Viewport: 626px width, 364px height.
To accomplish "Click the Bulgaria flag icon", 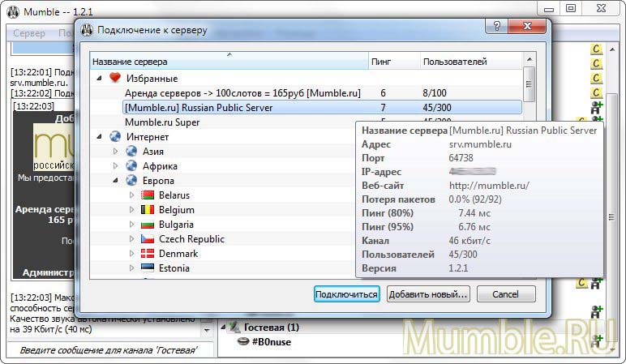I will click(148, 225).
